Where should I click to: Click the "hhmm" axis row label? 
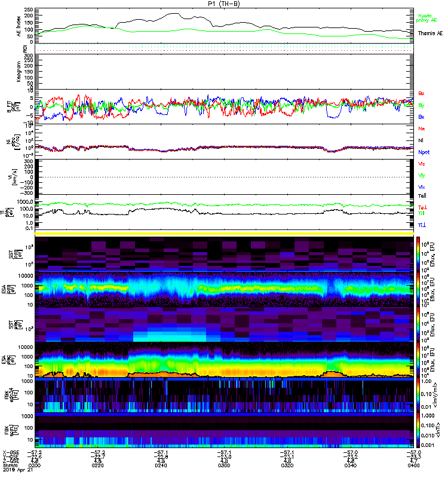click(x=9, y=465)
